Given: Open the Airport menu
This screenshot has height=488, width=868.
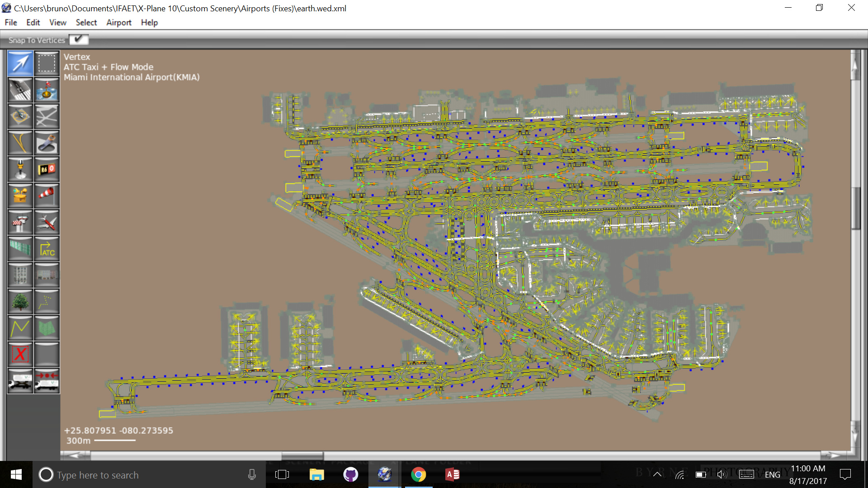Looking at the screenshot, I should point(118,22).
